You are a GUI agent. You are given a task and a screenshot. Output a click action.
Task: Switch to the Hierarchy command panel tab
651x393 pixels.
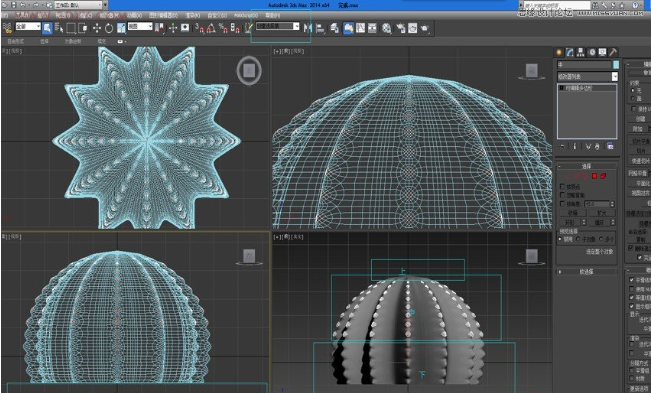[x=580, y=52]
